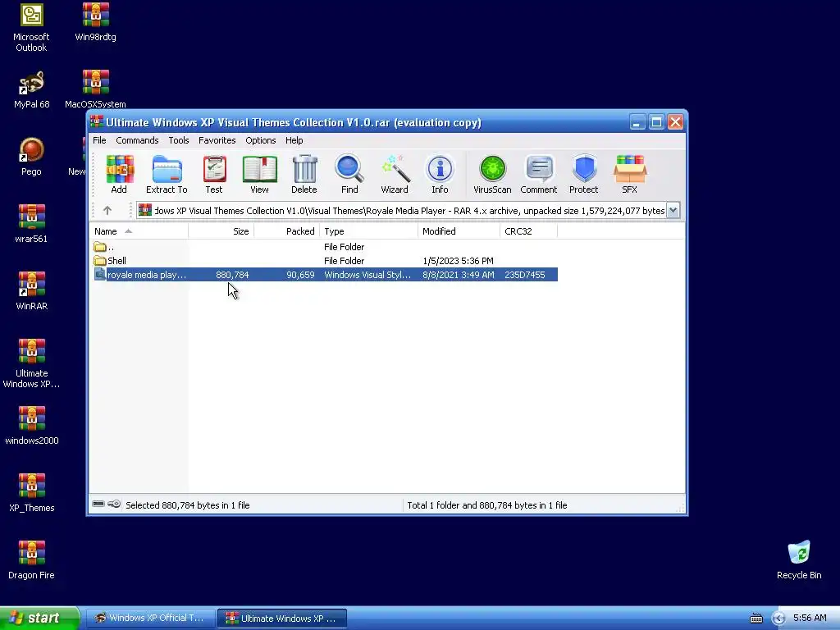
Task: Click the Protect shield icon
Action: pos(584,174)
